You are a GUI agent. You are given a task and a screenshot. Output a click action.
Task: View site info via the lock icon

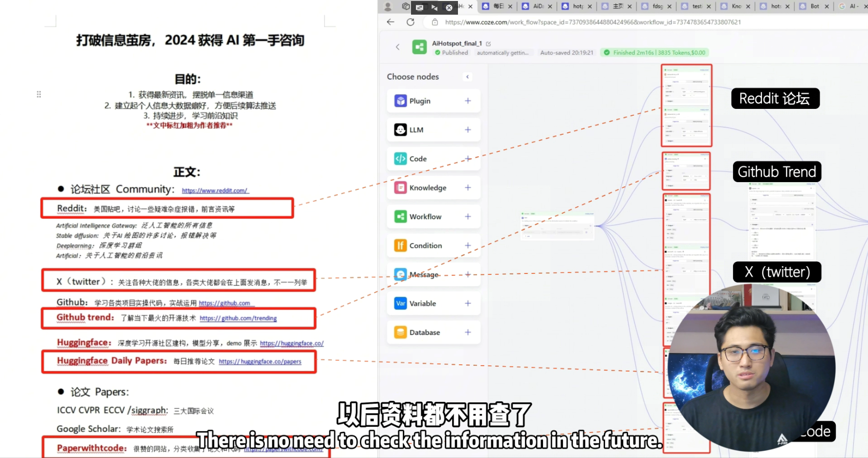pos(434,22)
